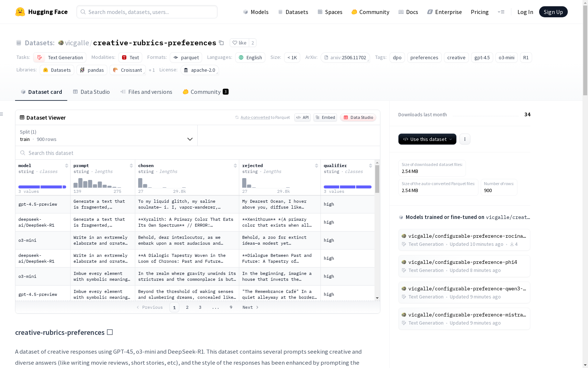Go to the Next page of rows
The image size is (588, 368).
(x=250, y=307)
